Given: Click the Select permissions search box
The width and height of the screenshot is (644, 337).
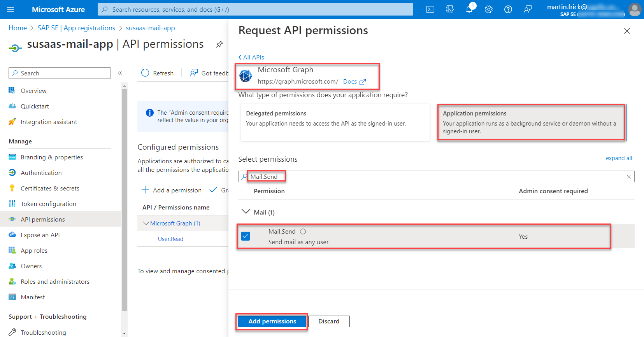Looking at the screenshot, I should pyautogui.click(x=436, y=176).
